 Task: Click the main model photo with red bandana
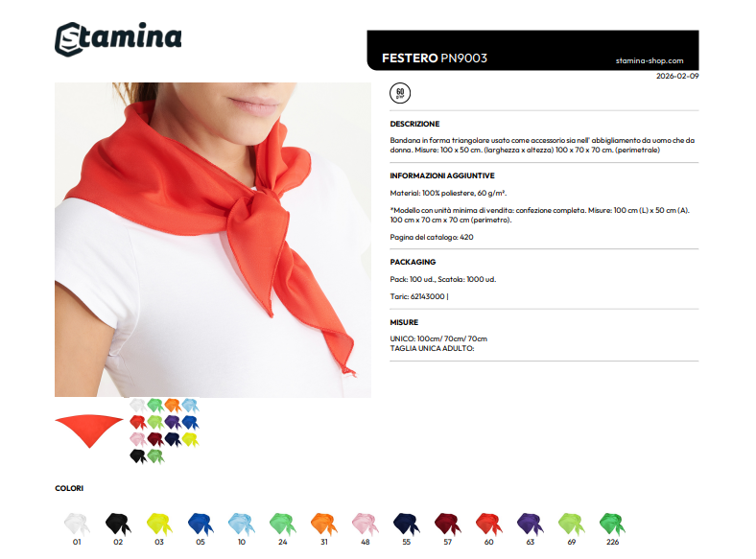coord(213,240)
